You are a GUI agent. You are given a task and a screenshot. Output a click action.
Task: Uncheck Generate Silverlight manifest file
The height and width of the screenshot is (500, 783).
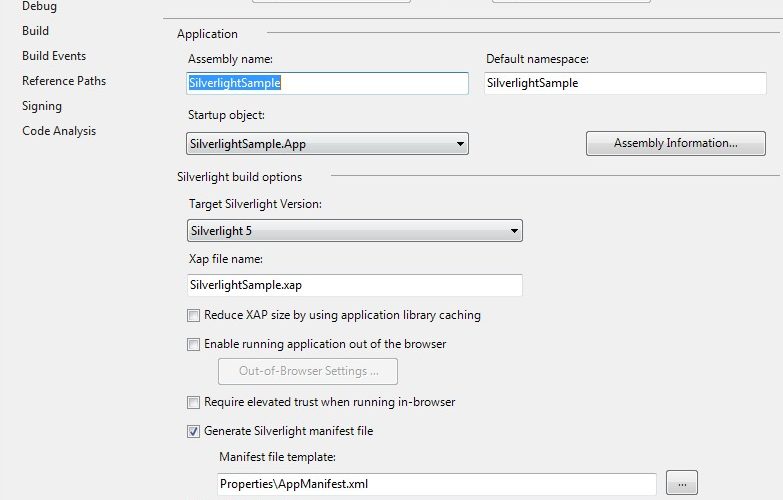point(194,432)
